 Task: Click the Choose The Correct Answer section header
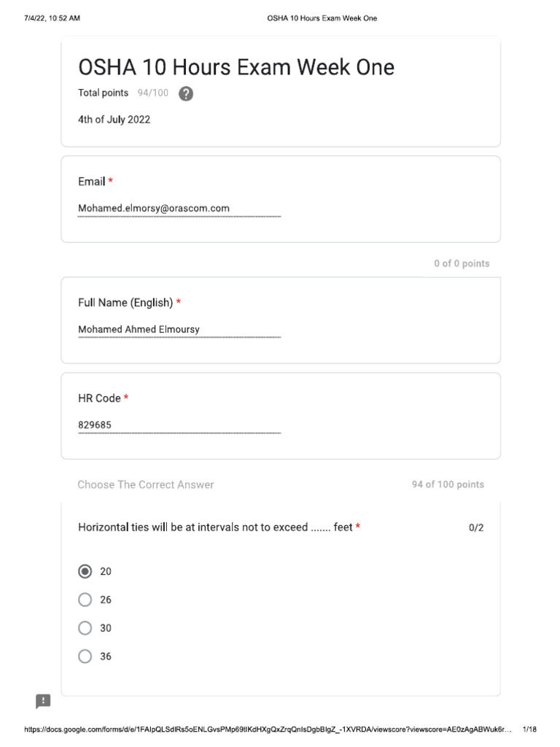(146, 485)
